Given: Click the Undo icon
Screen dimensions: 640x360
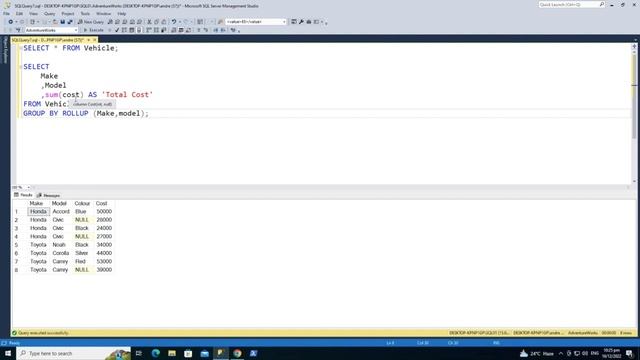Looking at the screenshot, I should 174,22.
